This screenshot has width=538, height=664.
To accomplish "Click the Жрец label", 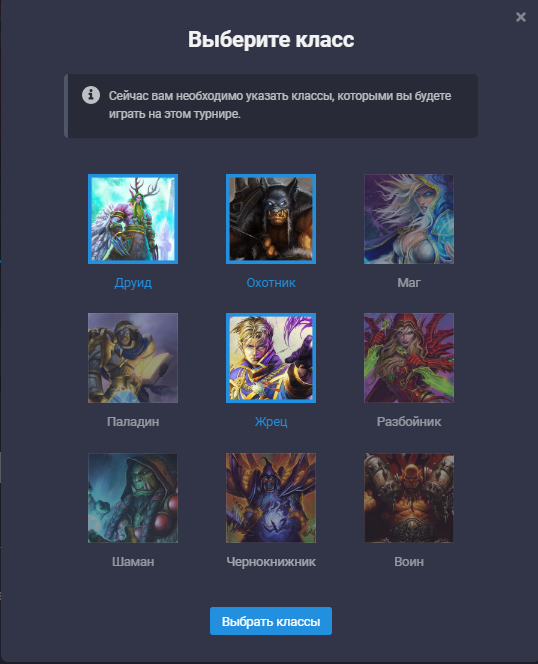I will pyautogui.click(x=271, y=422).
